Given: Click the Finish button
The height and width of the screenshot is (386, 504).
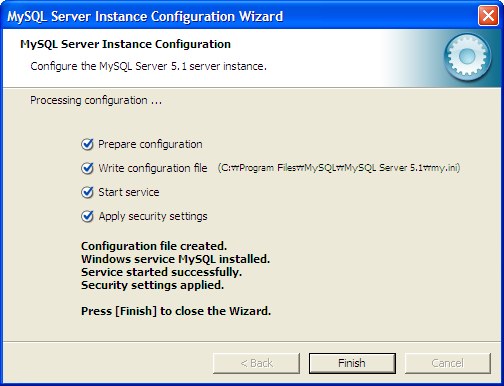Looking at the screenshot, I should coord(352,363).
